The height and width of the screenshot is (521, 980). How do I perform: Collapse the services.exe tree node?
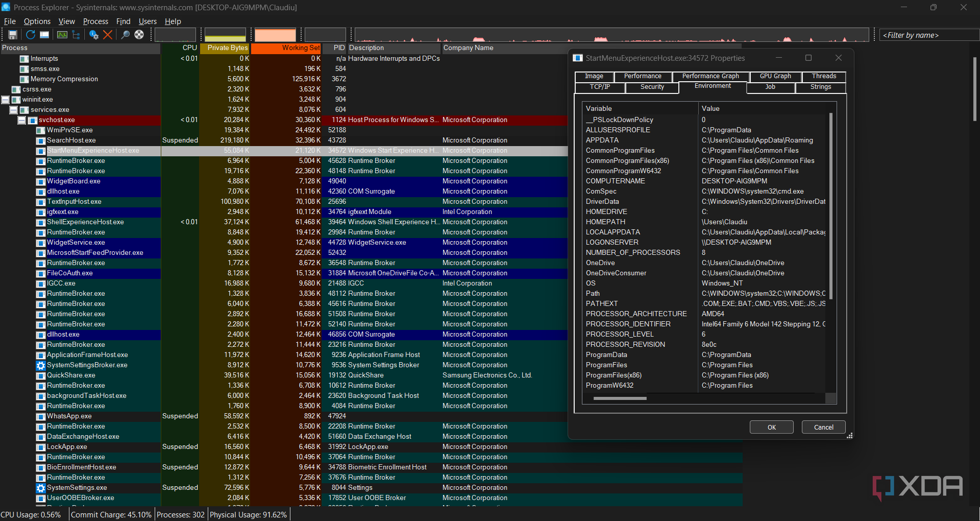click(x=14, y=110)
